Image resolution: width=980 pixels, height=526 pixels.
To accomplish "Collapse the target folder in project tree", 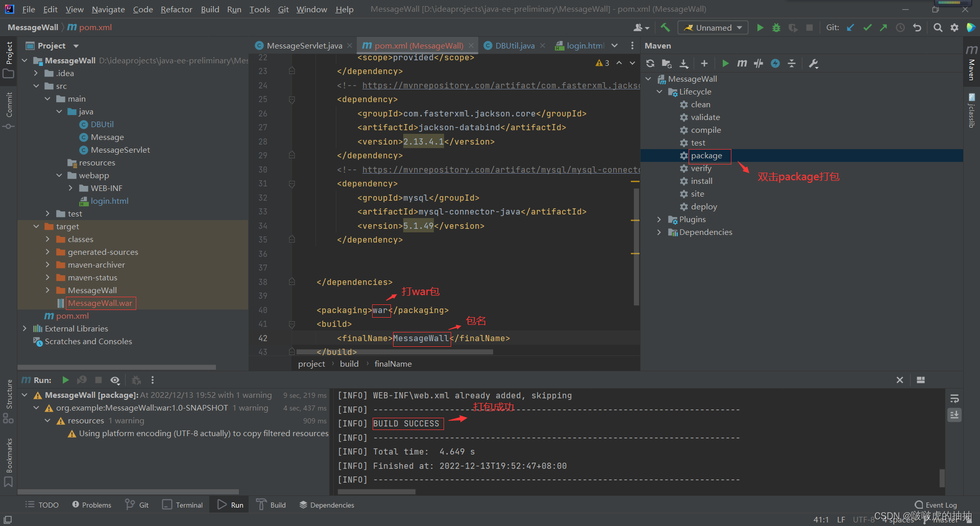I will click(36, 226).
